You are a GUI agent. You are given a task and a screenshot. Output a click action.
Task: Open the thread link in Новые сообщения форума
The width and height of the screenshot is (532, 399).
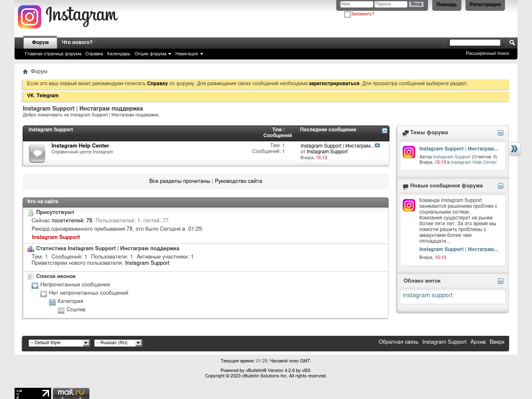click(x=458, y=249)
